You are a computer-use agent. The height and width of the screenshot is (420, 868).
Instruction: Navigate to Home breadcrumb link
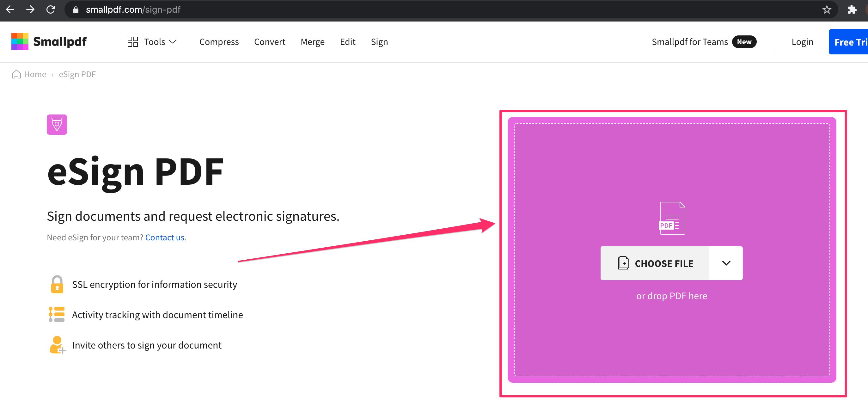tap(35, 74)
